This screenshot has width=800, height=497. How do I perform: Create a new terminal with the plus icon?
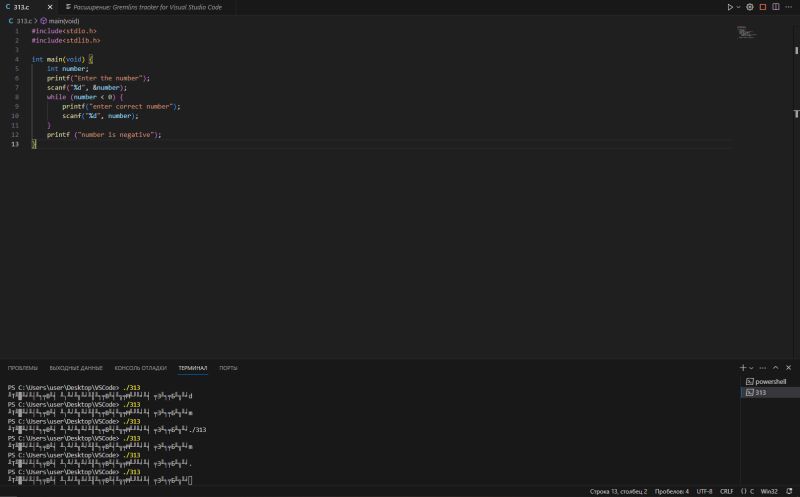coord(743,367)
